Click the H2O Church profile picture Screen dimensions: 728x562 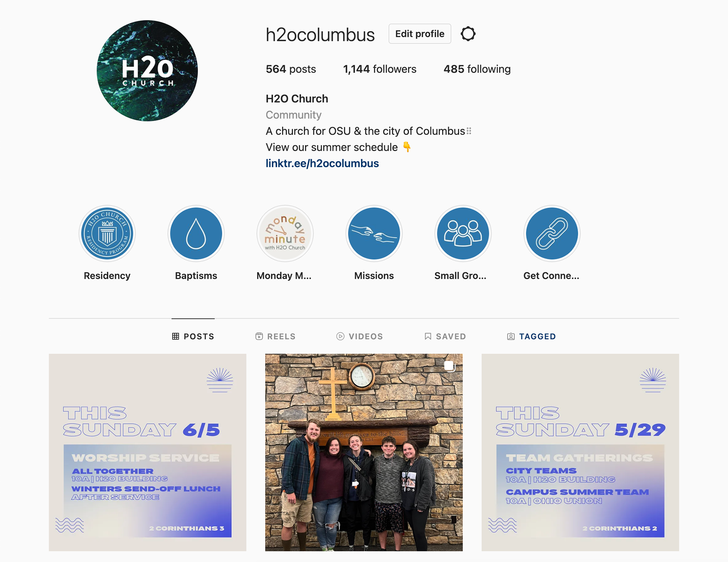[147, 71]
